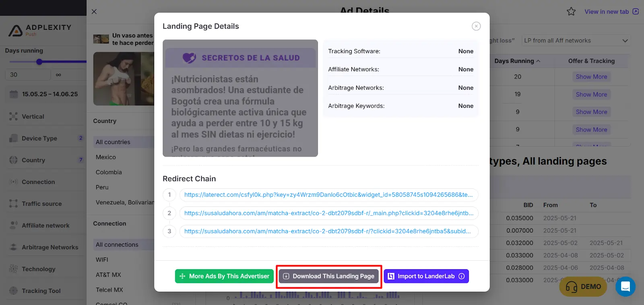Click the favorite star icon
This screenshot has width=644, height=305.
[571, 12]
